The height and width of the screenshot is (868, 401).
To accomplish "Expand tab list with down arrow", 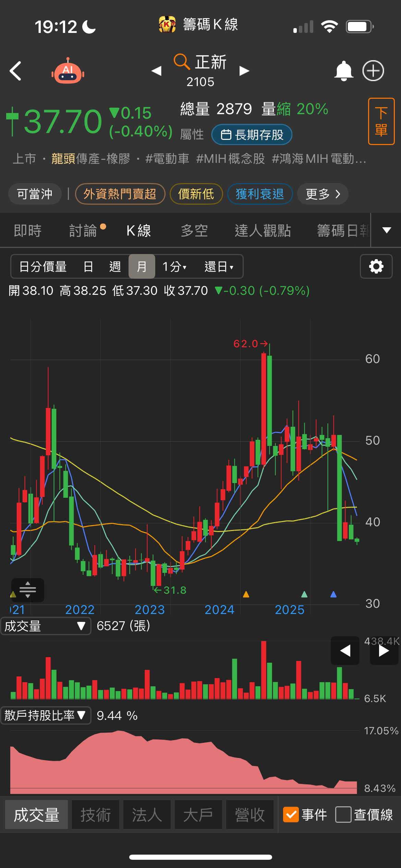I will click(x=387, y=230).
